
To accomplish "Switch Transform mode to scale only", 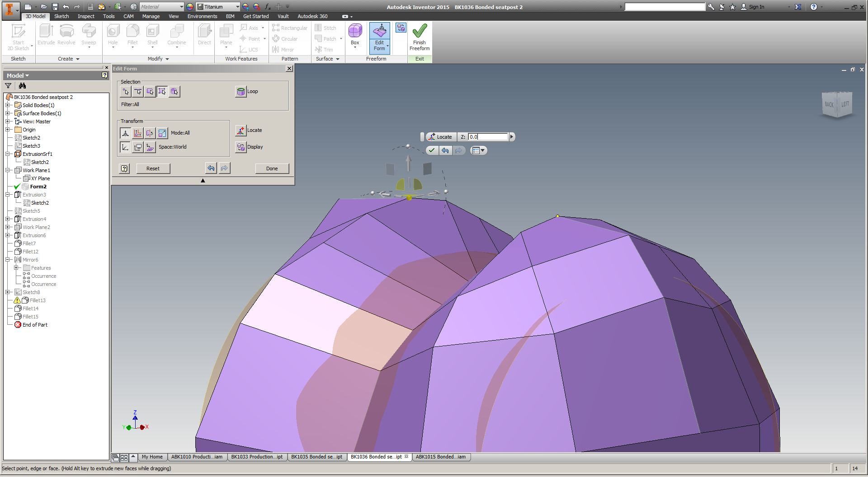I will [x=162, y=133].
